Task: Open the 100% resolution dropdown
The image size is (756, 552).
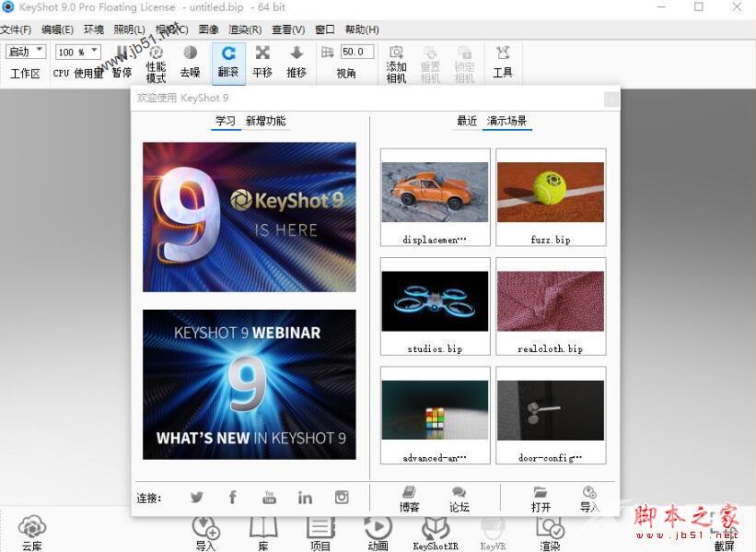Action: point(78,52)
